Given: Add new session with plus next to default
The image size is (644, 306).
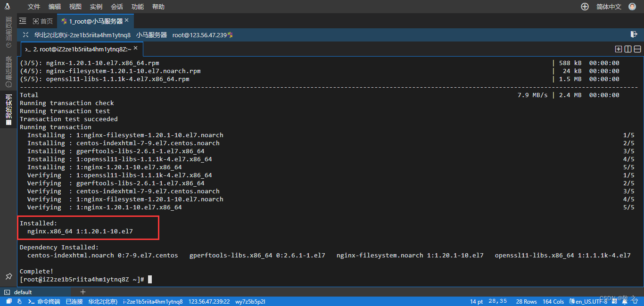Looking at the screenshot, I should tap(83, 292).
